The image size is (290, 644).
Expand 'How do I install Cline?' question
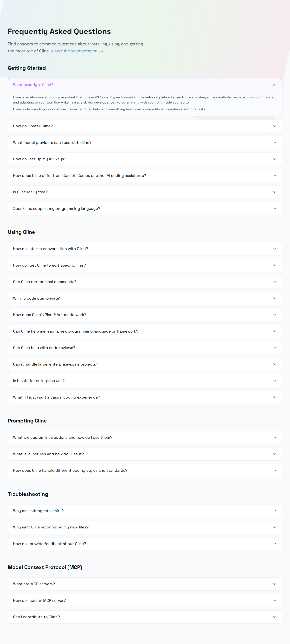33,126
